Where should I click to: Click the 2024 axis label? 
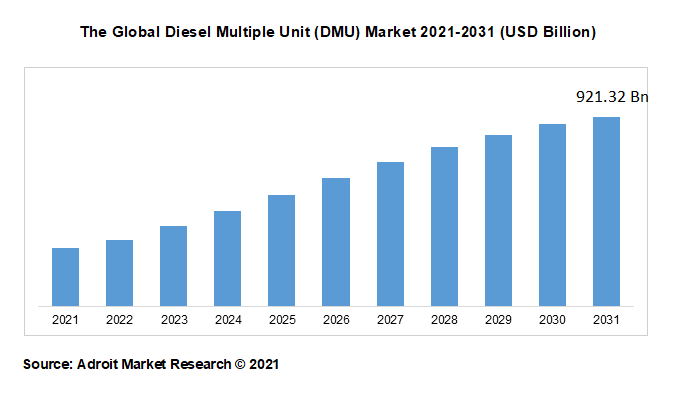[x=228, y=320]
